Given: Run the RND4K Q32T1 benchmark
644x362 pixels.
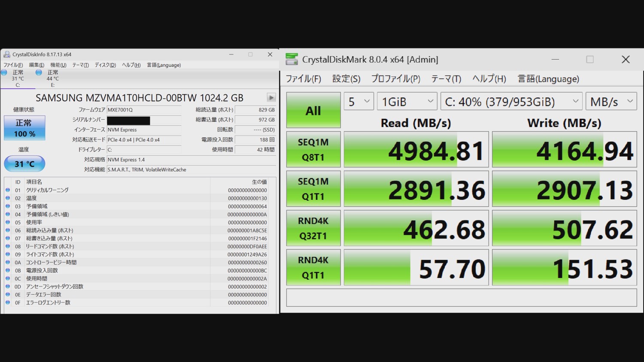Looking at the screenshot, I should 313,228.
